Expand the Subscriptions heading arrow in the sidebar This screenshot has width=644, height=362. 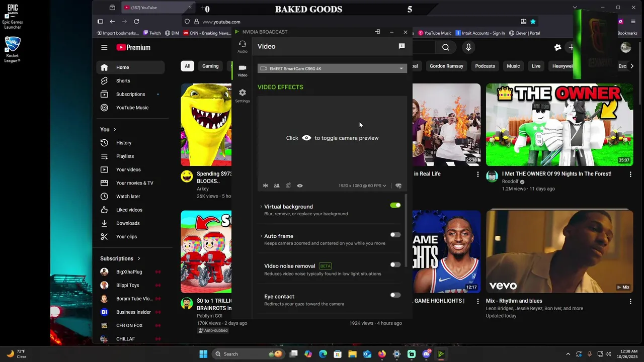[x=139, y=258]
